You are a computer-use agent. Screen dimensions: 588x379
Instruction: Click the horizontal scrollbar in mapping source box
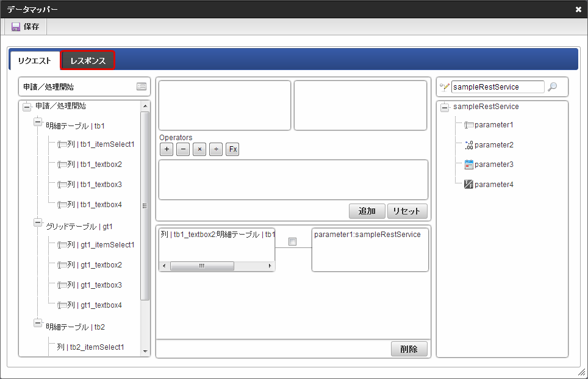point(202,266)
